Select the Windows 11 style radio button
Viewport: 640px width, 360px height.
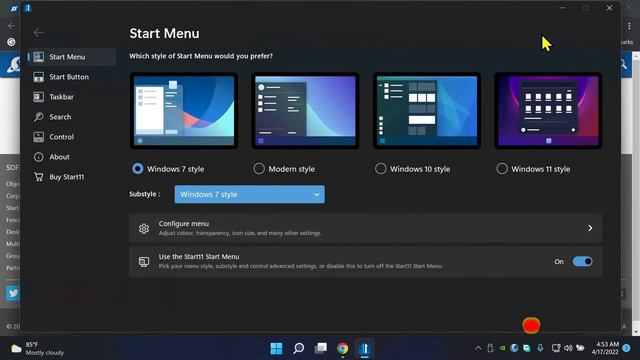502,169
